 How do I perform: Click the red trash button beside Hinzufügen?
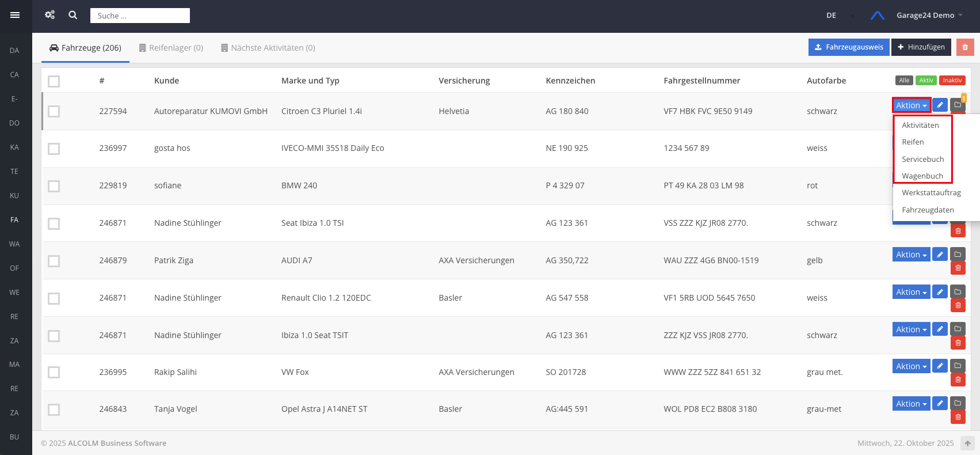pyautogui.click(x=965, y=47)
